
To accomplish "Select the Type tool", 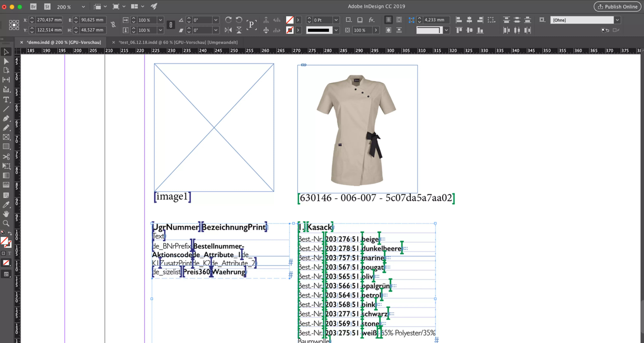I will click(6, 100).
